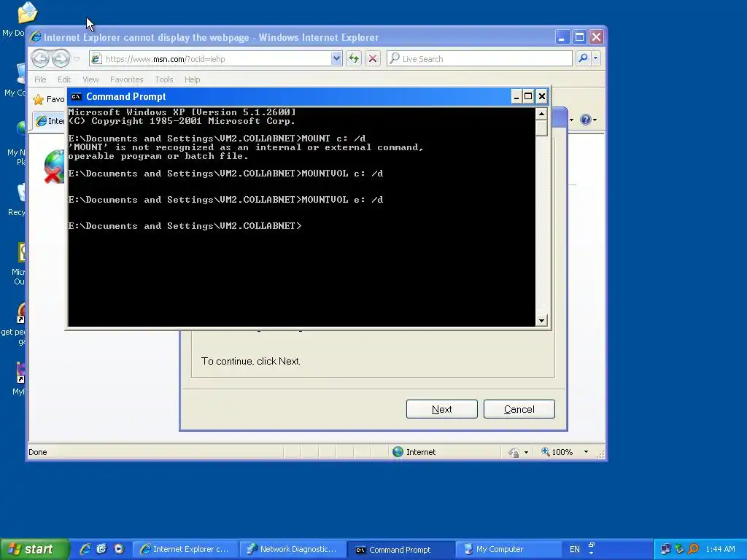Screen dimensions: 747x560
Task: Switch to Network Diagnostics taskbar button
Action: pyautogui.click(x=292, y=550)
